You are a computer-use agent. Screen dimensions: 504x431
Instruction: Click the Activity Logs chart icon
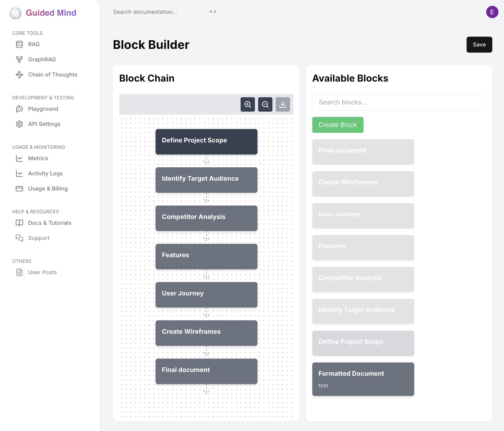coord(19,174)
